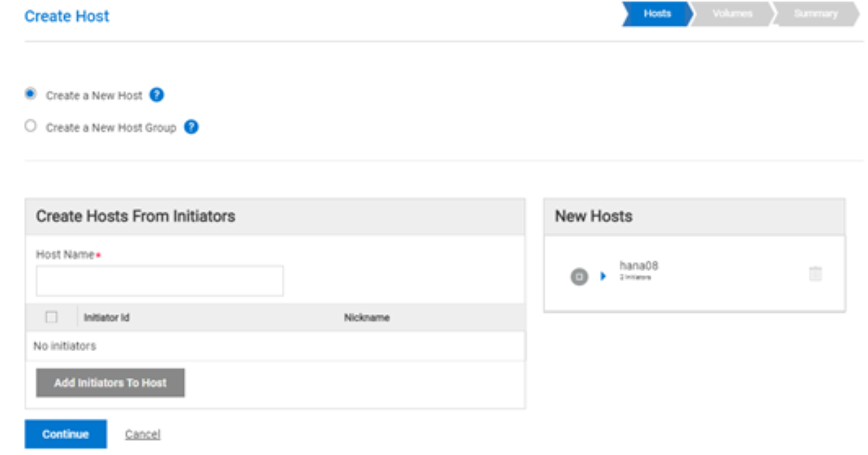Screen dimensions: 868x455
Task: Click the No initiators row text
Action: 65,346
